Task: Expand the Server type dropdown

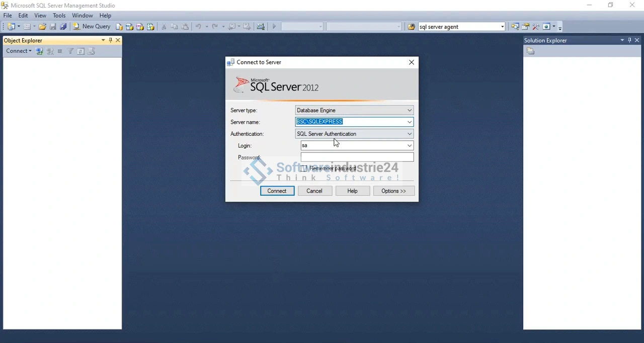Action: coord(409,110)
